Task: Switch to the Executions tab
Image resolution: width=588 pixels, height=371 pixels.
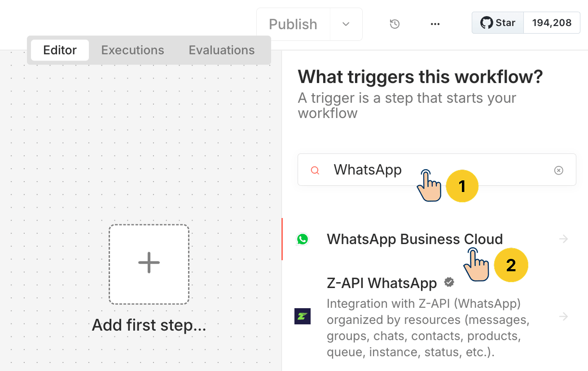Action: [x=132, y=50]
